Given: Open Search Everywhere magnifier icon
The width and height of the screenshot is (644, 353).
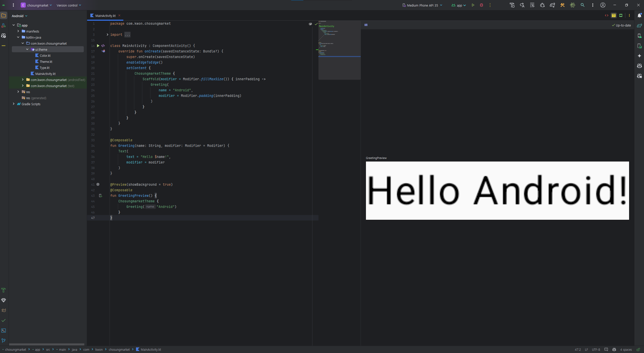Looking at the screenshot, I should (x=582, y=5).
